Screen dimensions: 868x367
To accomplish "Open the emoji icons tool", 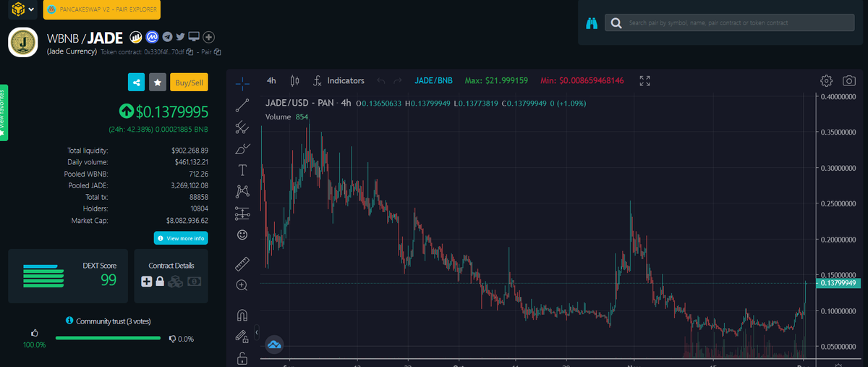I will click(242, 235).
